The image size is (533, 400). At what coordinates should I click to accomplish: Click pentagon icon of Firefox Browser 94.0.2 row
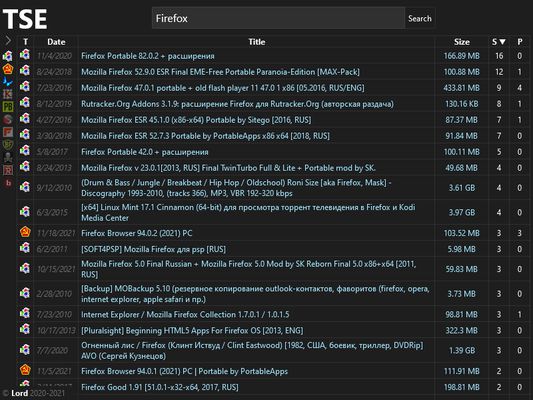(25, 232)
